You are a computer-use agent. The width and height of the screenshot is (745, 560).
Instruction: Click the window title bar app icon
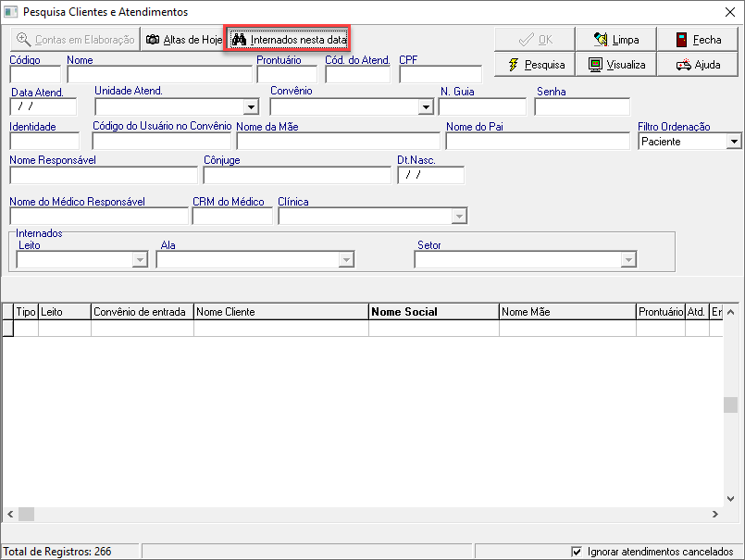(10, 12)
